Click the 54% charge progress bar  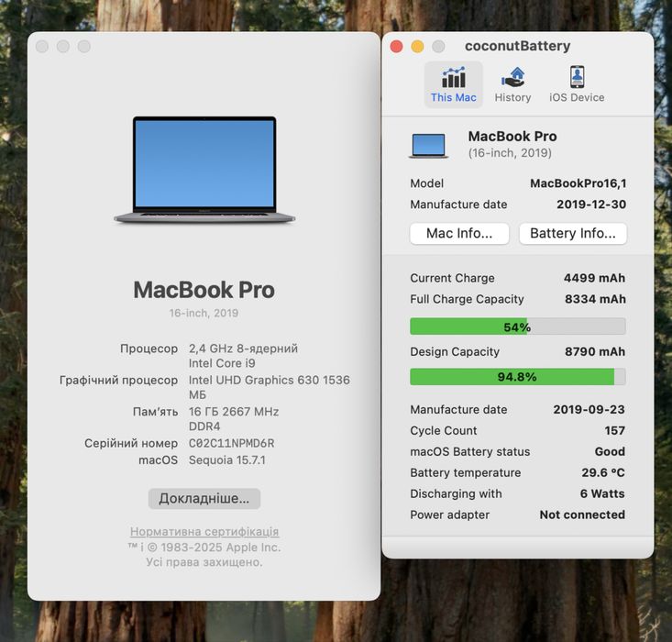518,327
